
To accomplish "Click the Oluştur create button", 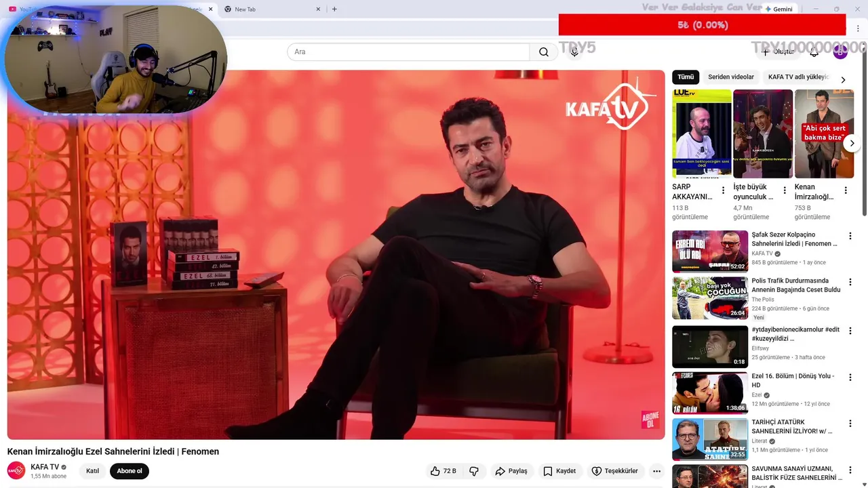I will 778,52.
